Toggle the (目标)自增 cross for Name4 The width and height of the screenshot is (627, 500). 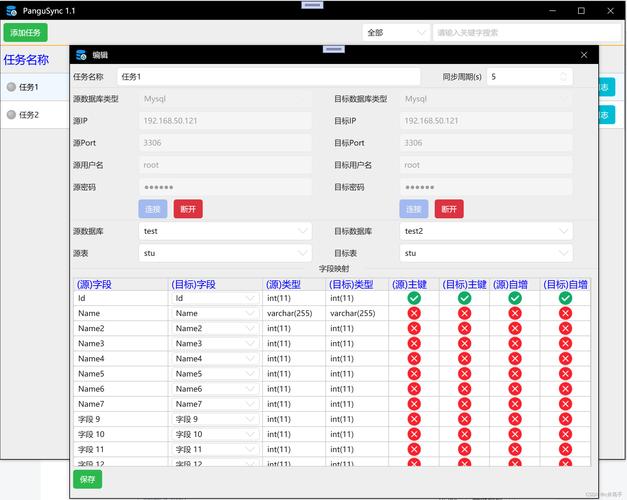(x=565, y=358)
